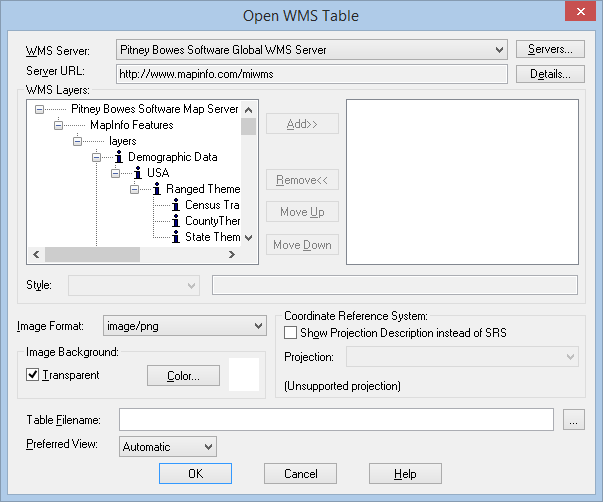Click info icon beside Ranged Theme
Viewport: 603px width, 502px height.
tap(157, 189)
